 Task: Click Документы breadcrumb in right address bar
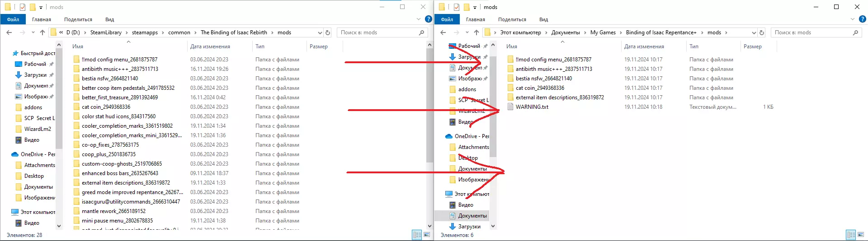coord(566,32)
